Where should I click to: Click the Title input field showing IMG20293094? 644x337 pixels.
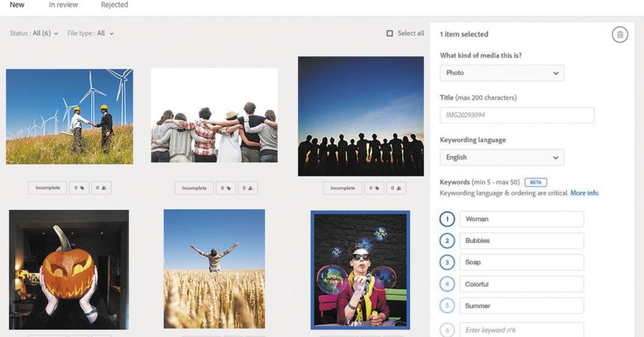point(516,115)
